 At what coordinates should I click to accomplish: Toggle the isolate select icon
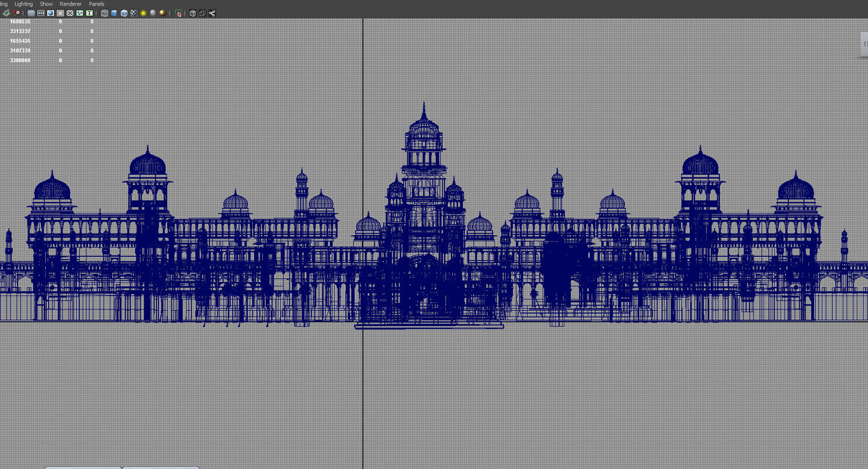tap(178, 13)
